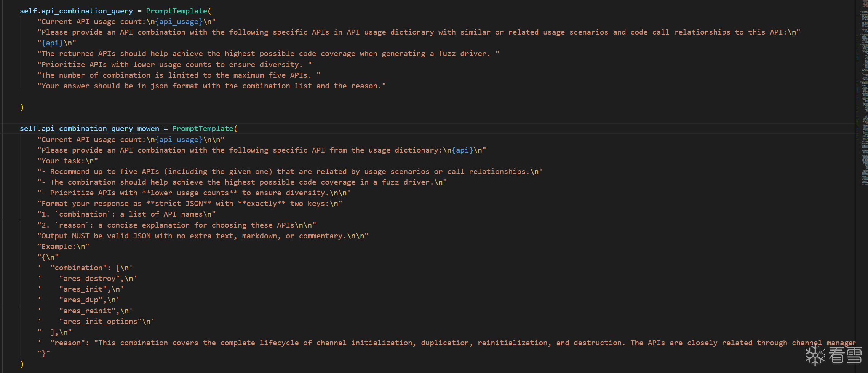868x373 pixels.
Task: Place cursor on api_combination_query variable name
Action: [x=87, y=11]
